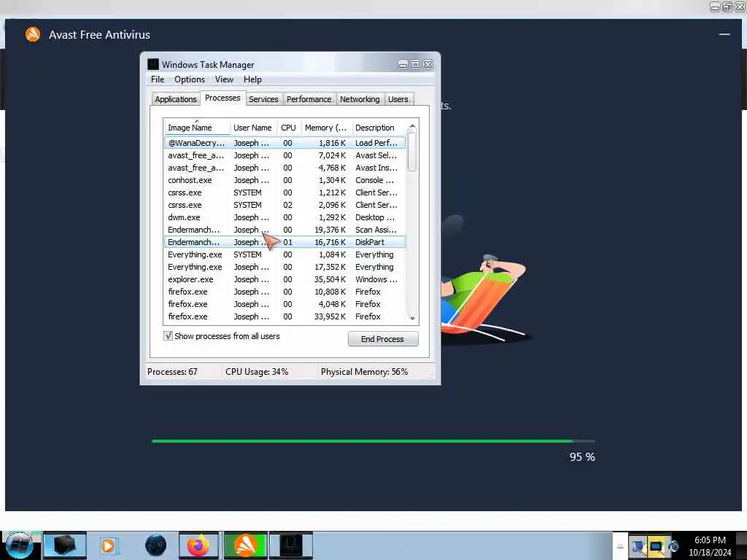Viewport: 747px width, 560px height.
Task: Sort by CPU column header
Action: tap(288, 128)
